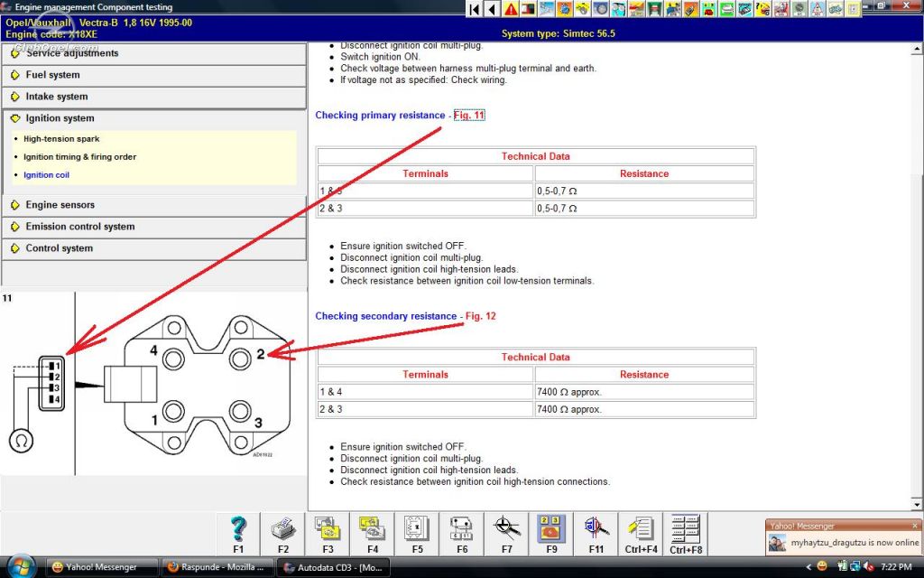Click the volume icon in system tray
This screenshot has height=578, width=924.
[x=868, y=567]
